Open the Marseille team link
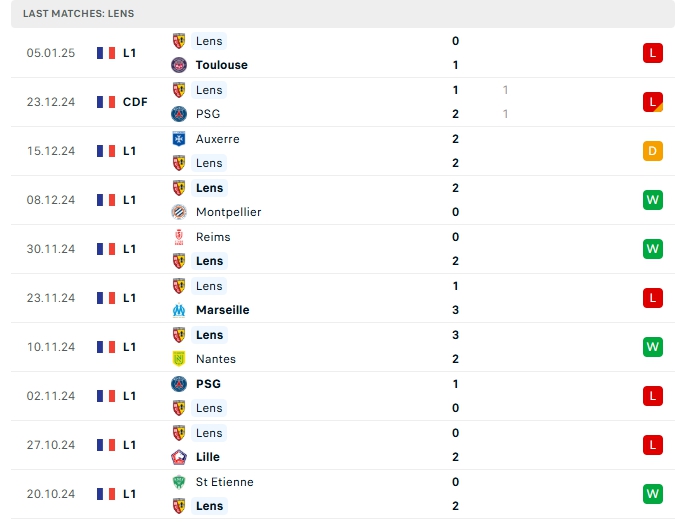This screenshot has width=686, height=522. click(223, 310)
